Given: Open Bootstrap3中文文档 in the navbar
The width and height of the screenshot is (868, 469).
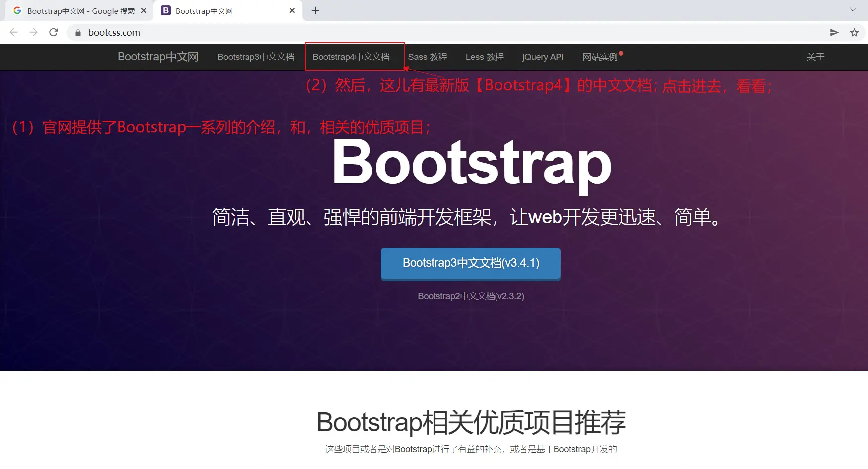Looking at the screenshot, I should pos(256,57).
